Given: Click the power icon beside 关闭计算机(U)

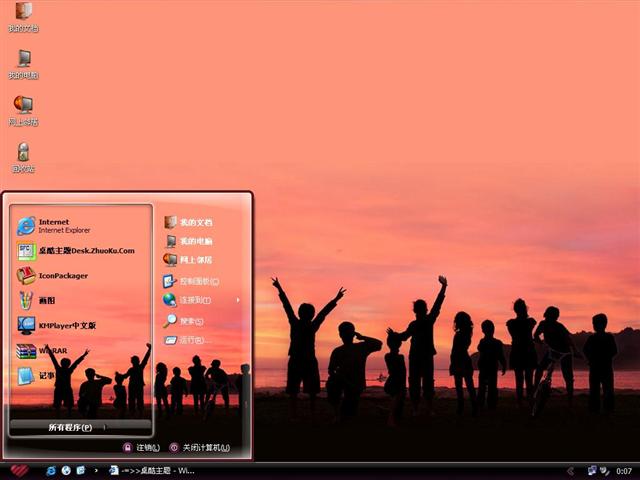Looking at the screenshot, I should [174, 448].
